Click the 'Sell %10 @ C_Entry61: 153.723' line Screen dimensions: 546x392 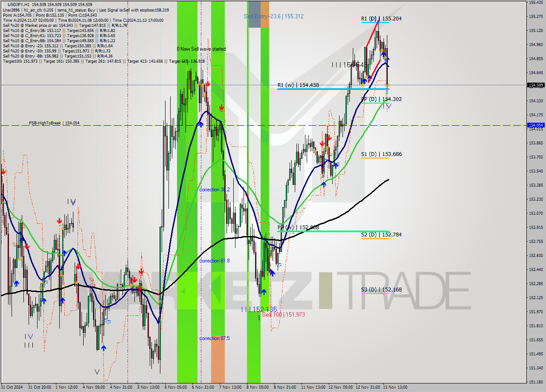click(x=58, y=35)
